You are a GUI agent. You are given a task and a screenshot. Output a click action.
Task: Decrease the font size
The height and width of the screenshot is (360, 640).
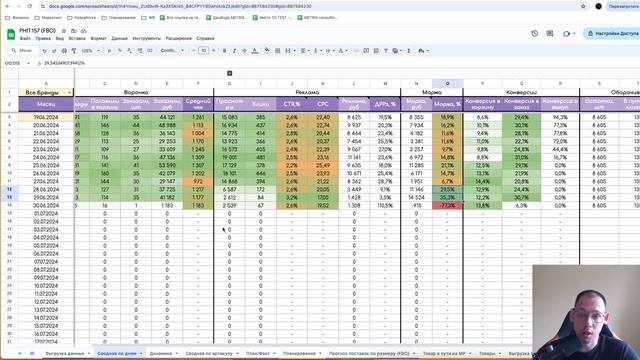[x=193, y=51]
